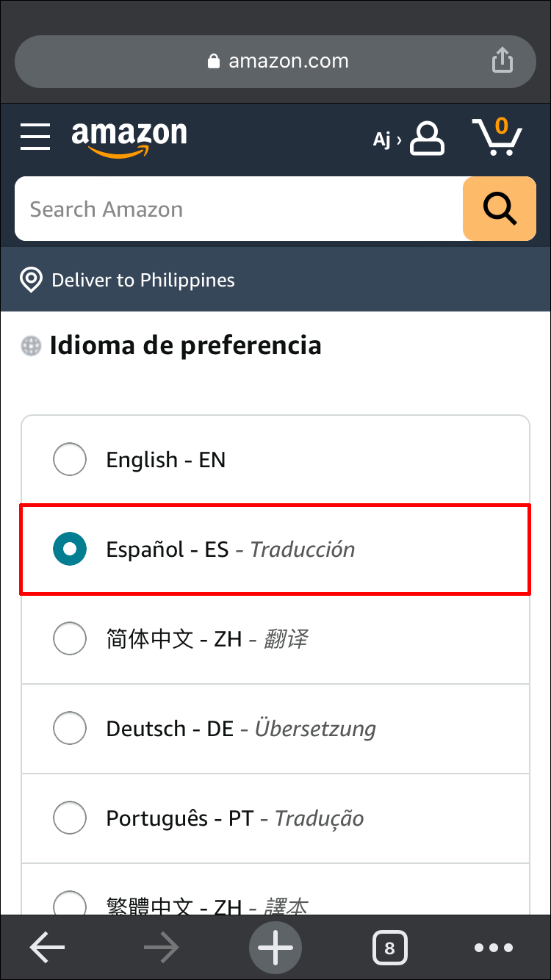Tap the location pin for delivery address
The image size is (551, 980).
[31, 280]
